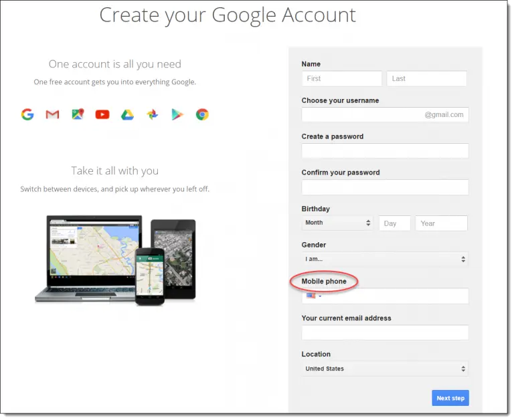Click 'One account is all you need' text
This screenshot has height=420, width=514.
click(x=114, y=64)
